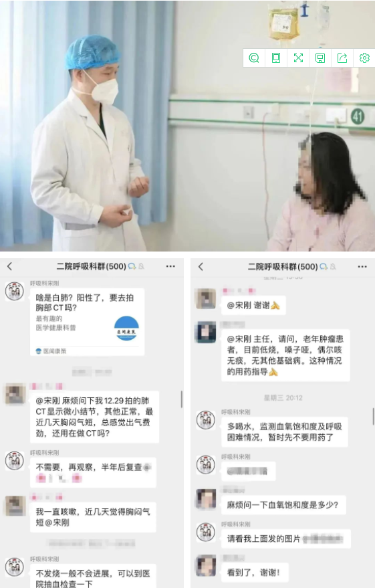Tap the listen icon beside left group title
This screenshot has height=588, width=375.
pos(132,266)
